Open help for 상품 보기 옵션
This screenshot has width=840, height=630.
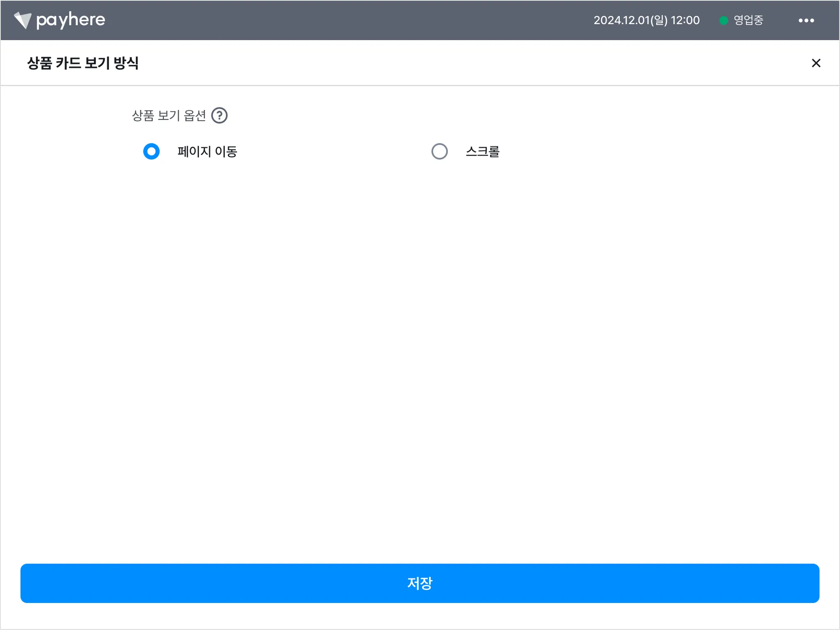(x=219, y=116)
